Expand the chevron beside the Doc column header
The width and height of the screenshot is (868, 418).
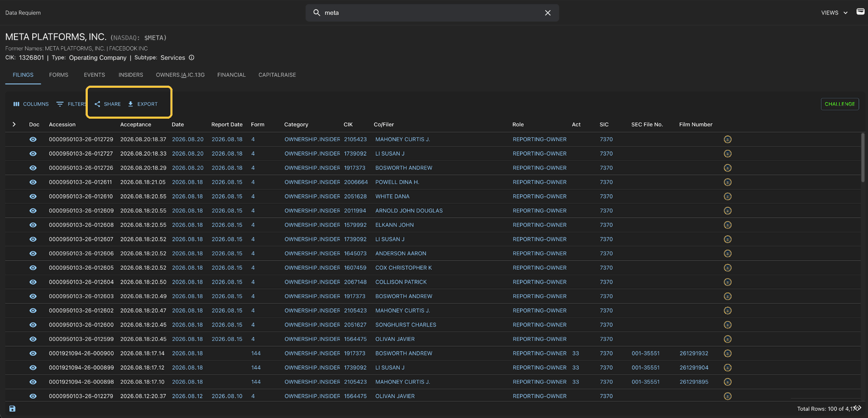pyautogui.click(x=14, y=124)
